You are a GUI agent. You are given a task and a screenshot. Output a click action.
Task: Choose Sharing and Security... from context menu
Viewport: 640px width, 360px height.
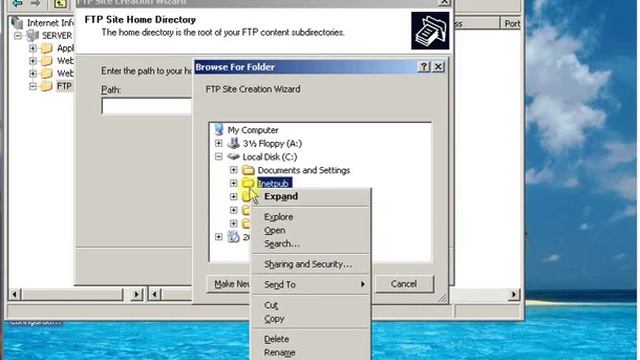point(310,264)
